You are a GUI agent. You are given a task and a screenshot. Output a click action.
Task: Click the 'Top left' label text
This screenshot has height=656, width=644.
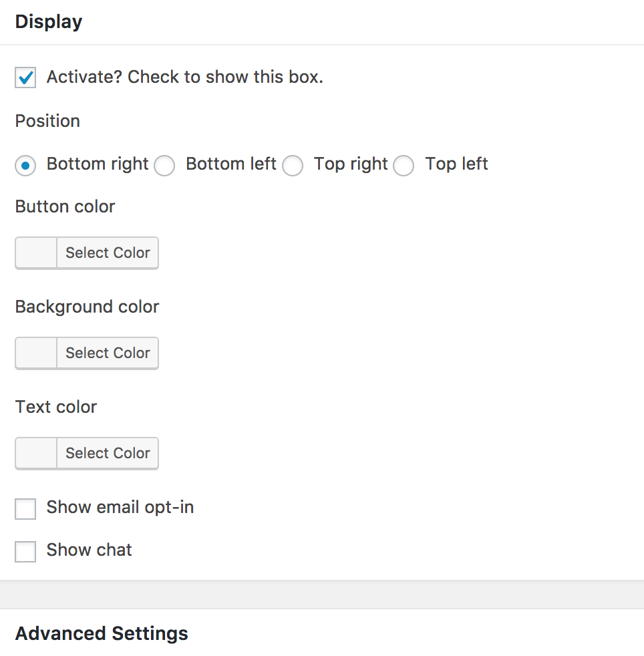coord(456,164)
